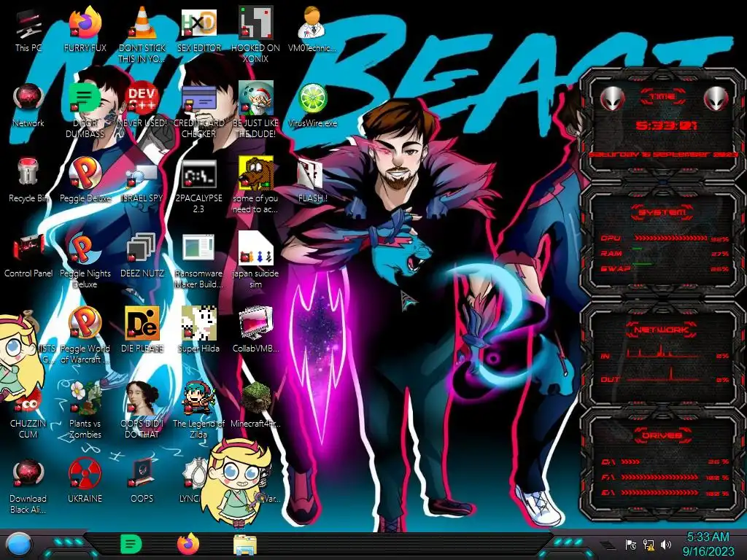The width and height of the screenshot is (747, 560).
Task: Select the VirusWire.exe lime icon
Action: point(312,98)
